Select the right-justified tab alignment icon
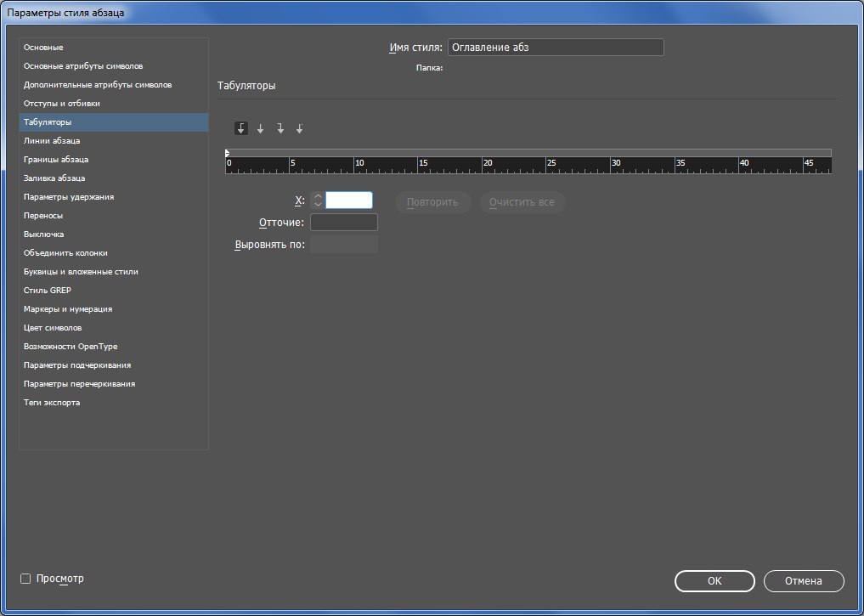The width and height of the screenshot is (864, 616). (x=280, y=128)
